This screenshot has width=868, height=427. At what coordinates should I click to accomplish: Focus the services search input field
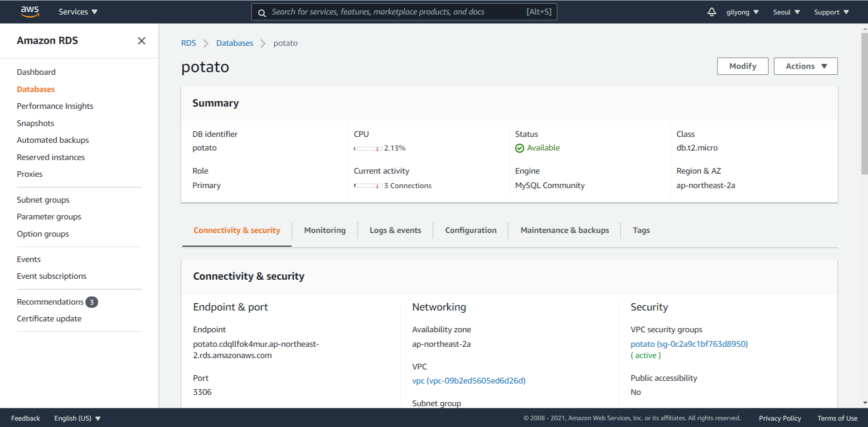404,12
